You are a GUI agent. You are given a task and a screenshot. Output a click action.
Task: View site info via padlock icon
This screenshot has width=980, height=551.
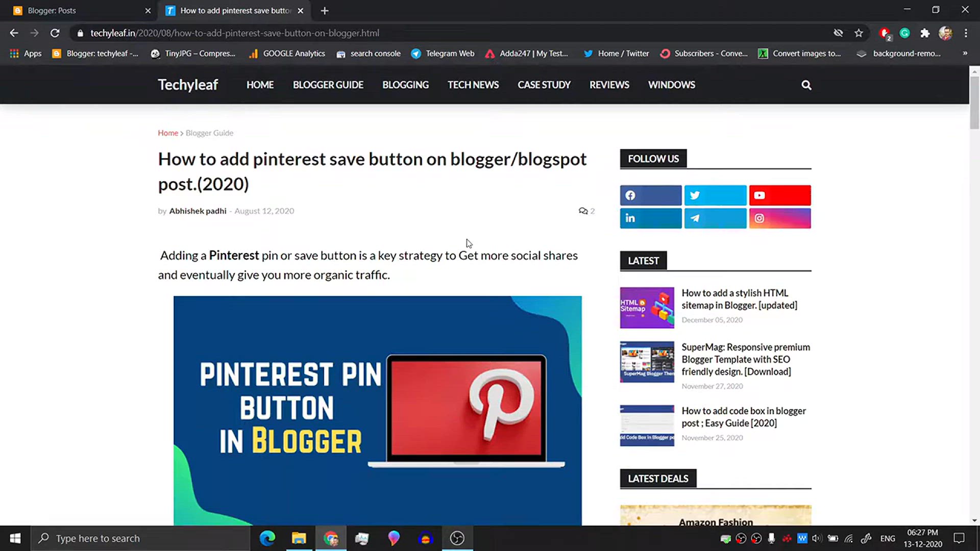coord(80,33)
